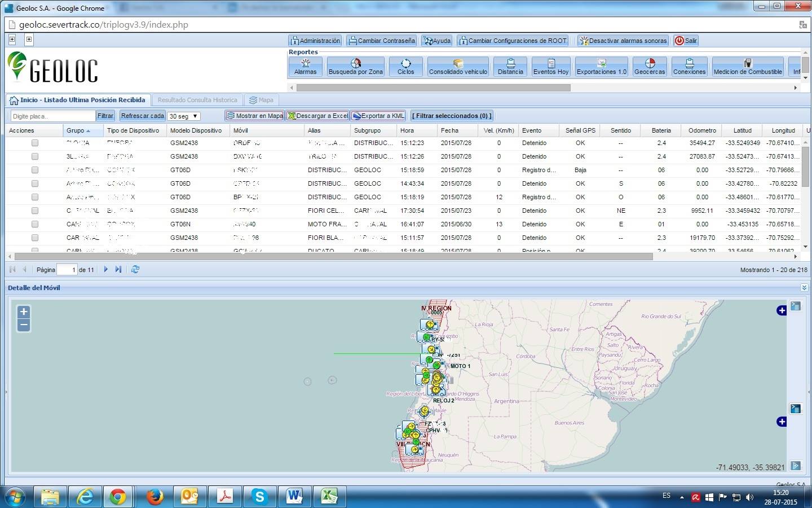Image resolution: width=812 pixels, height=508 pixels.
Task: Collapse the Detalle del Móvil panel
Action: [x=804, y=288]
